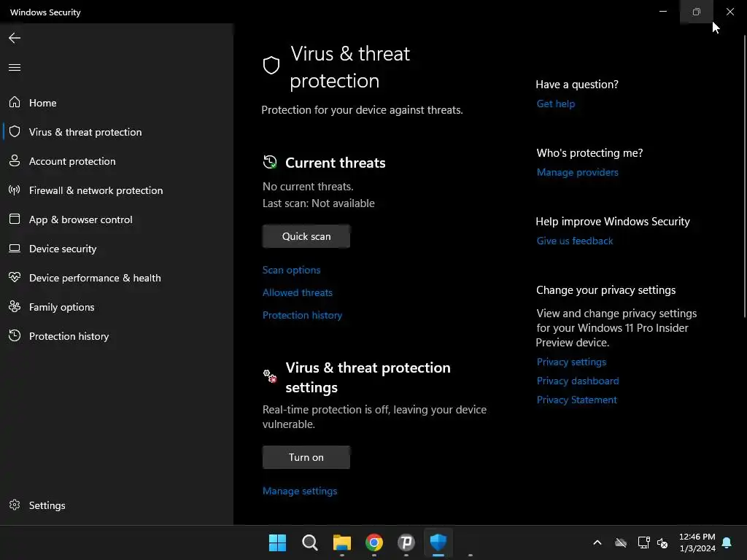The height and width of the screenshot is (560, 747).
Task: Open the Home shield icon page
Action: [15, 103]
